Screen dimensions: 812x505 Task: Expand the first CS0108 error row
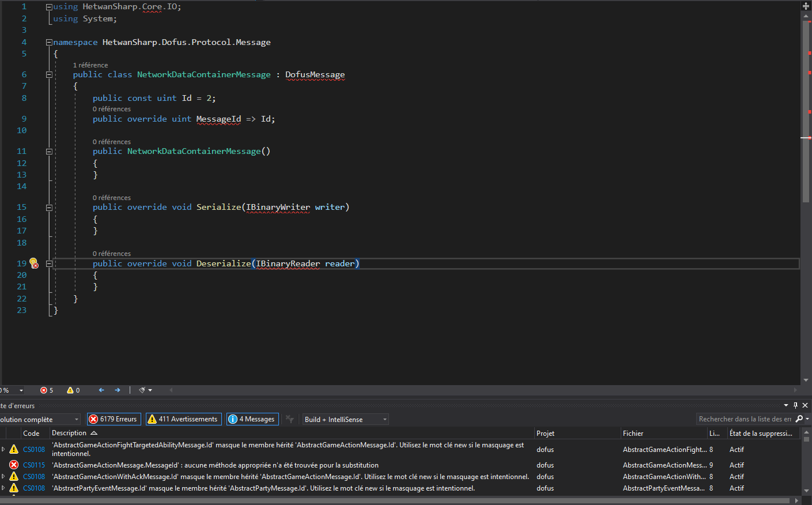pos(3,449)
